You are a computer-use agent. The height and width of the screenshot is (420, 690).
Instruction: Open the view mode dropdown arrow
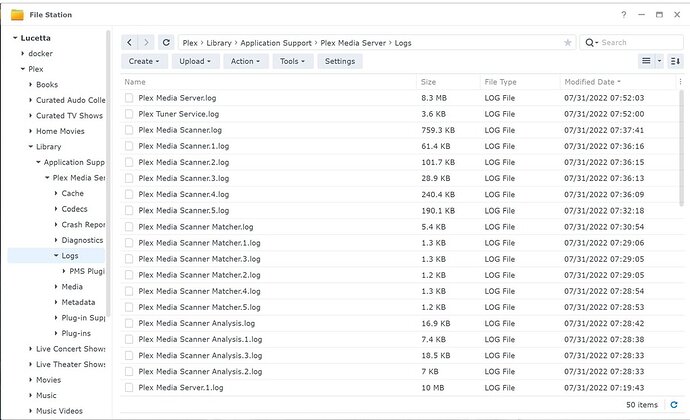click(x=659, y=61)
